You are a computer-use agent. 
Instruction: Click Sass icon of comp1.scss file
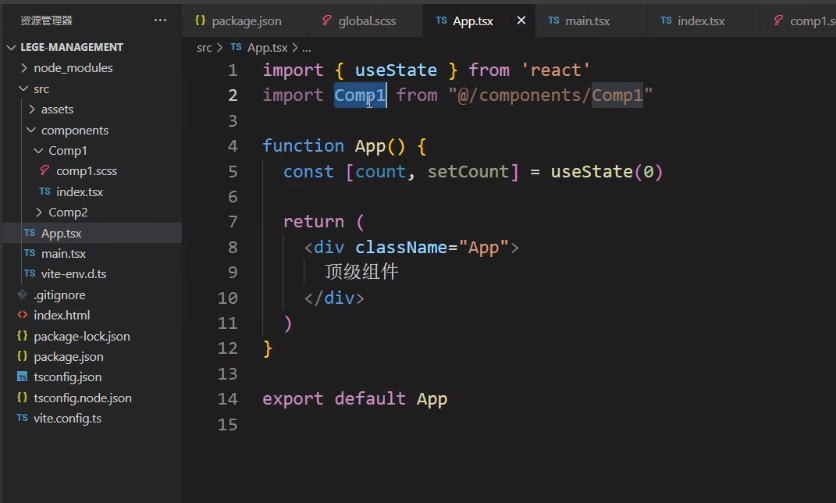coord(45,170)
